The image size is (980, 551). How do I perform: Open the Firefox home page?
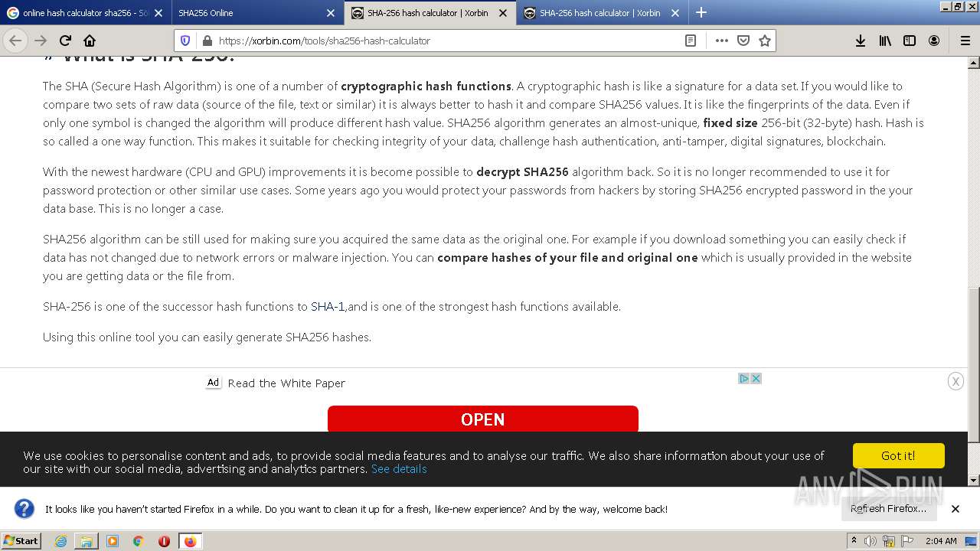pos(90,41)
